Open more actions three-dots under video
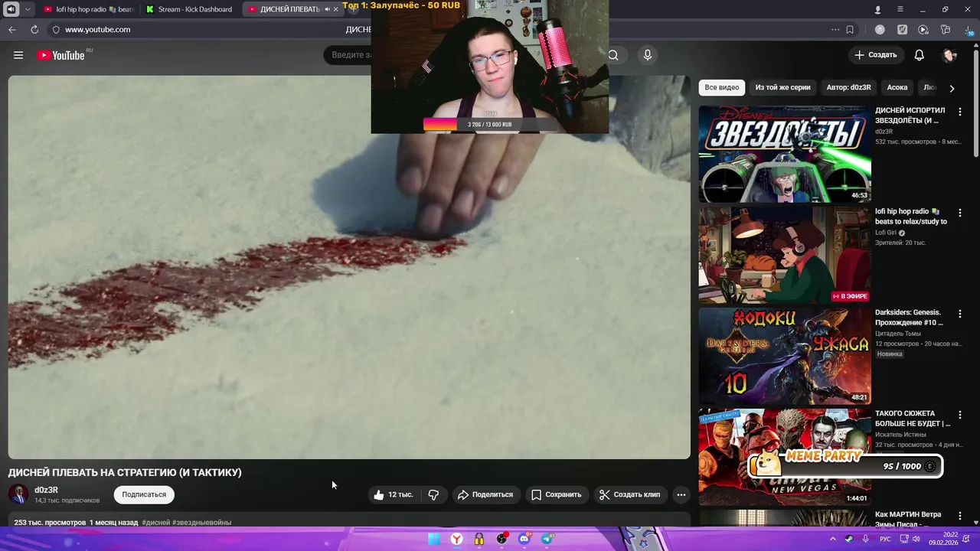 click(x=681, y=495)
